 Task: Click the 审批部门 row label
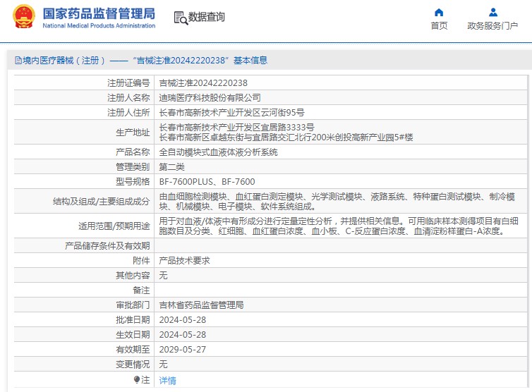pyautogui.click(x=133, y=305)
